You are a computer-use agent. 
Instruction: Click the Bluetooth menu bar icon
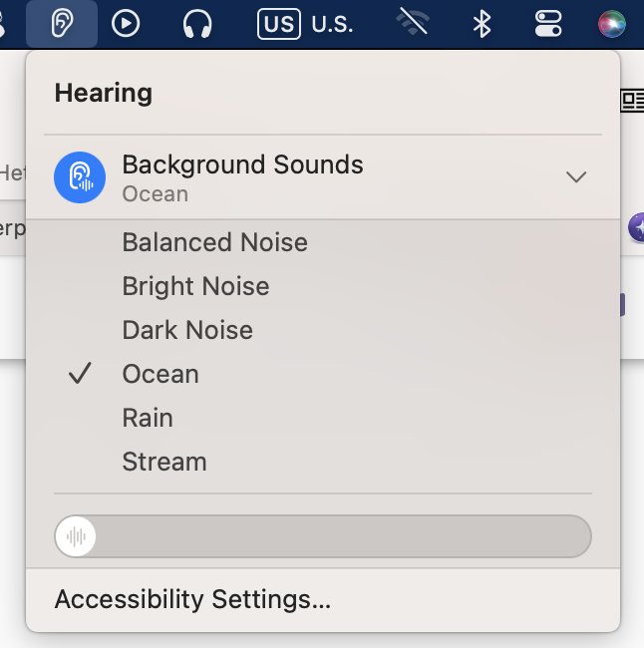coord(482,23)
